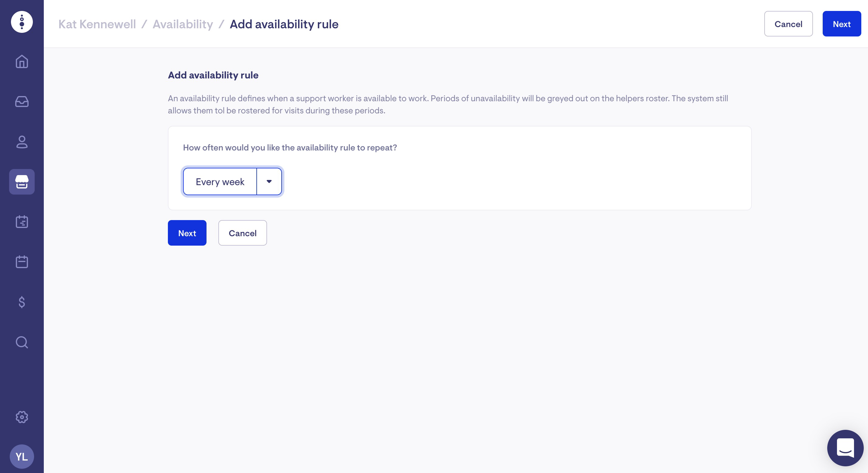Screen dimensions: 868x473
Task: Open search via magnifying glass icon
Action: tap(22, 342)
